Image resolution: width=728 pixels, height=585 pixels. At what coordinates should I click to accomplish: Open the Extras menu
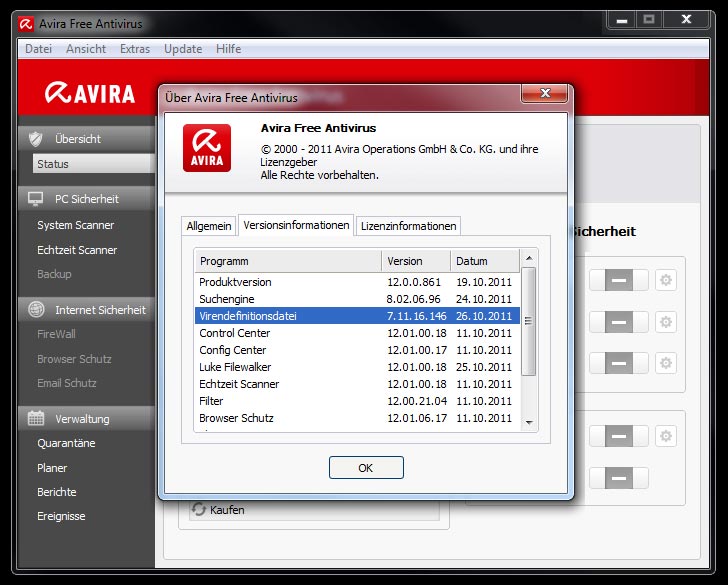tap(135, 49)
